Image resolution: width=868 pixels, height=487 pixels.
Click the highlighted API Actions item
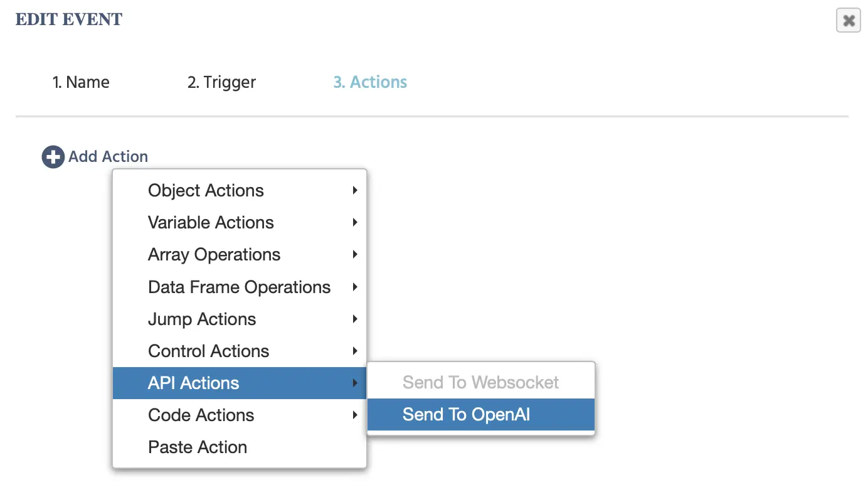coord(193,383)
